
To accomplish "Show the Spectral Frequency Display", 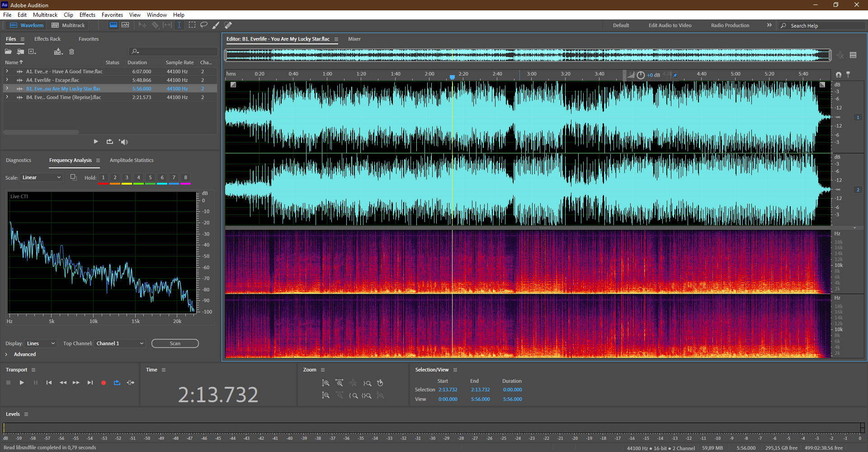I will 113,25.
